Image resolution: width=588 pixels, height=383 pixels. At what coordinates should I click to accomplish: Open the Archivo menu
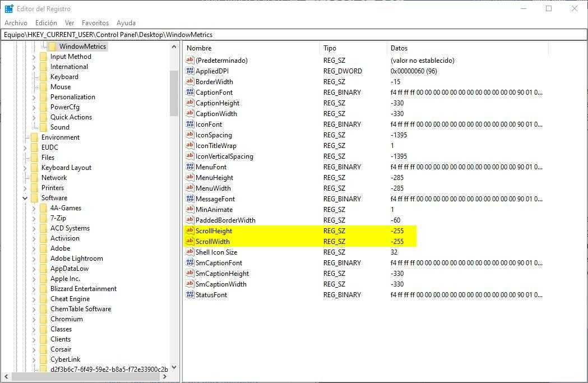point(16,23)
